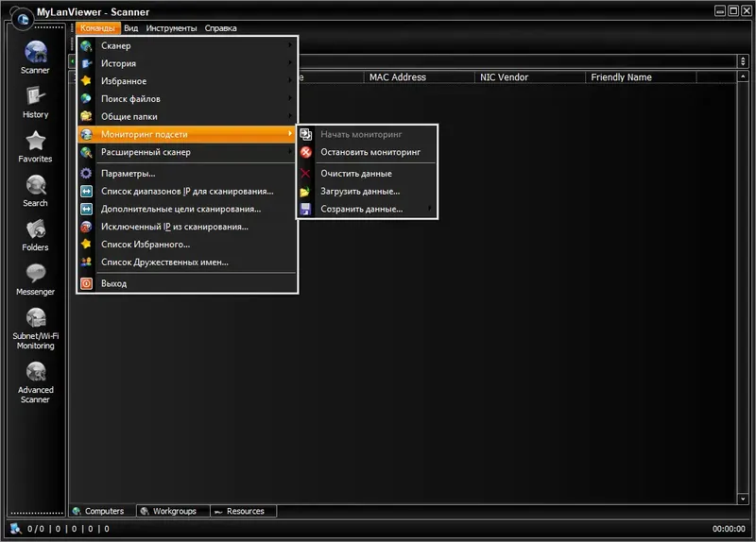Screen dimensions: 756x542
Task: Expand the Общие папки submenu
Action: click(290, 116)
